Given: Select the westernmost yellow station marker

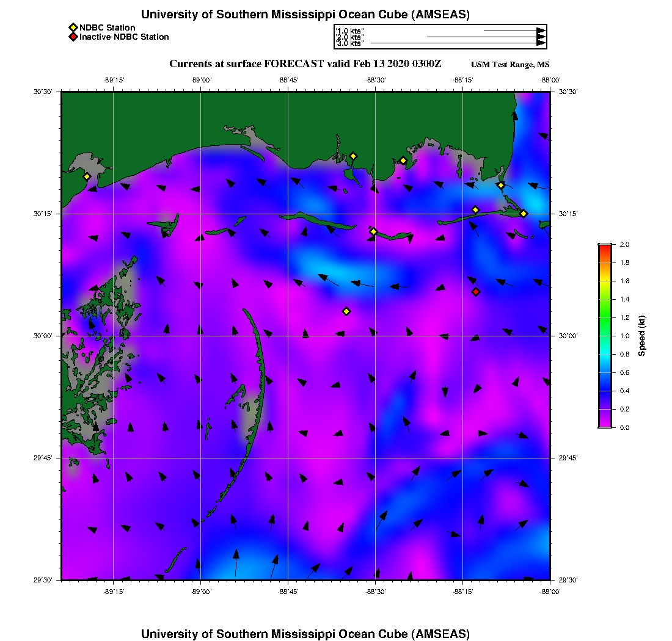Looking at the screenshot, I should pyautogui.click(x=87, y=176).
